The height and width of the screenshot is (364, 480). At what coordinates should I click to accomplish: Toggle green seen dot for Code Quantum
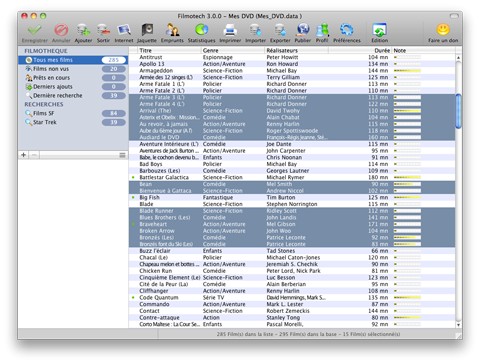click(x=133, y=297)
